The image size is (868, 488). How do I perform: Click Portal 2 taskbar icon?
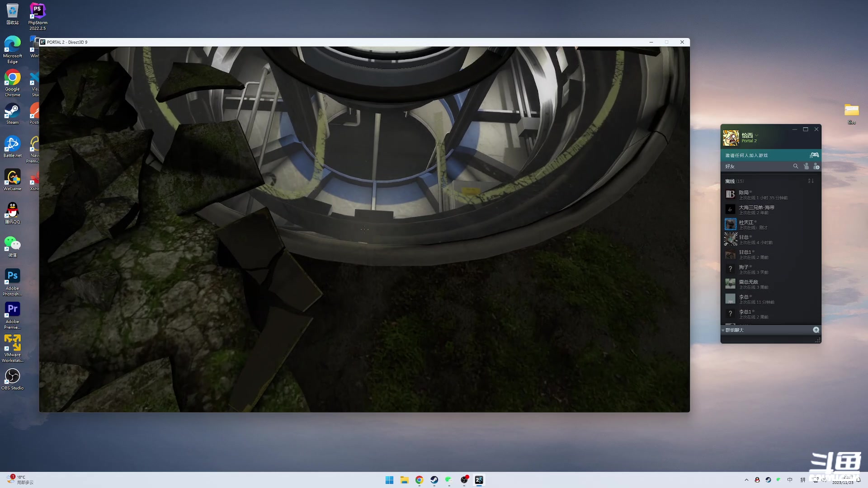[x=479, y=480]
